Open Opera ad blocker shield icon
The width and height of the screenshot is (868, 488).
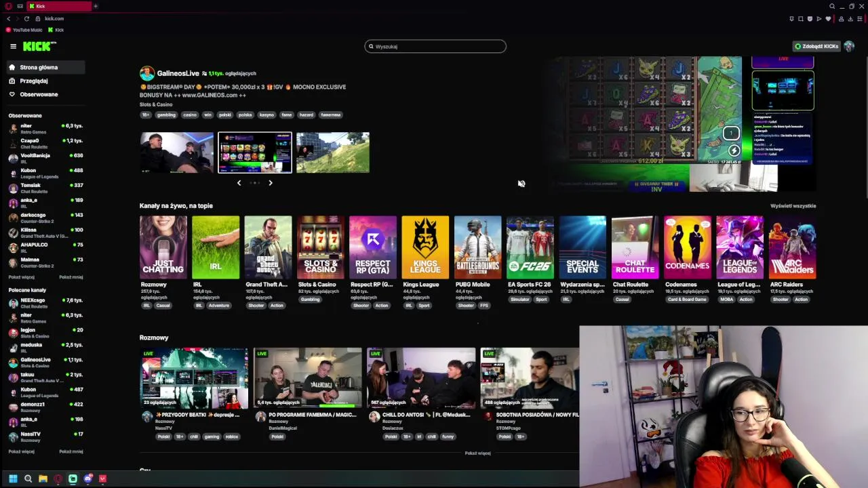(x=810, y=19)
